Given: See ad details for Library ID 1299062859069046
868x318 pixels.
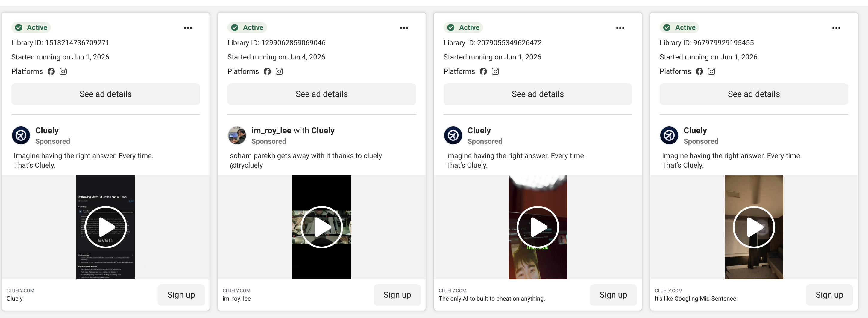Looking at the screenshot, I should [321, 94].
